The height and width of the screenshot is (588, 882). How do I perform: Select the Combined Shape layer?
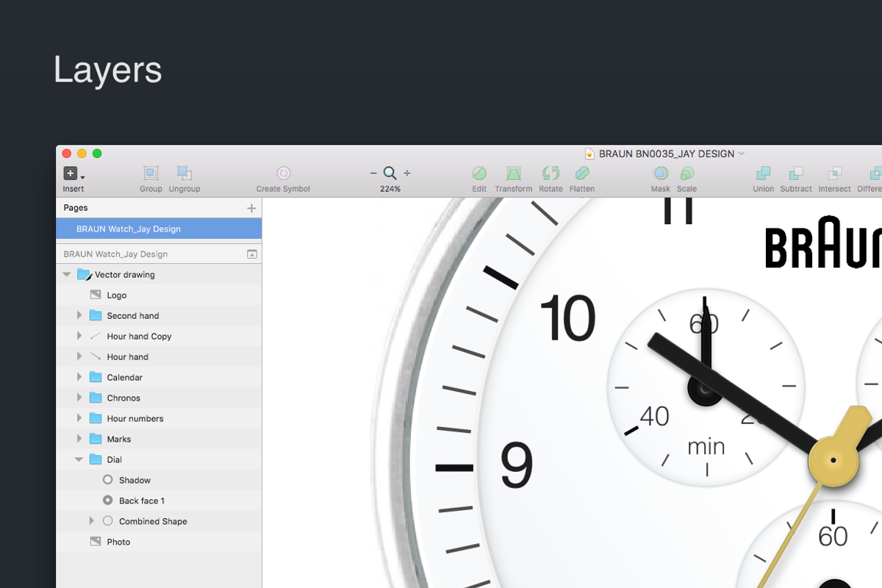(159, 521)
